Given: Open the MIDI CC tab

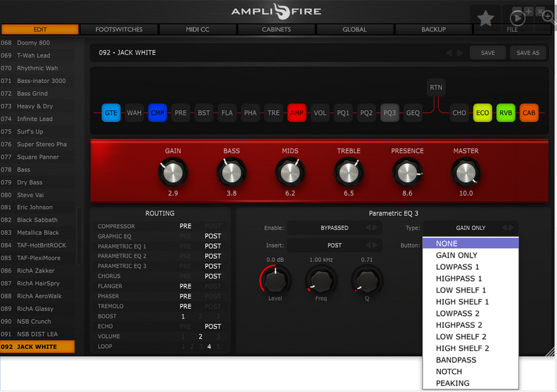Looking at the screenshot, I should point(198,30).
